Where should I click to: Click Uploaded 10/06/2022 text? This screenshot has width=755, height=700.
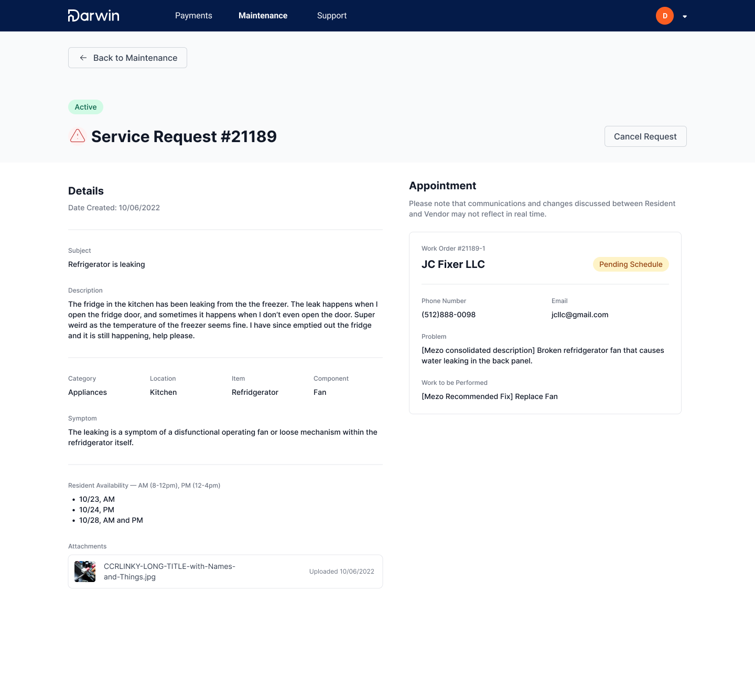coord(342,572)
